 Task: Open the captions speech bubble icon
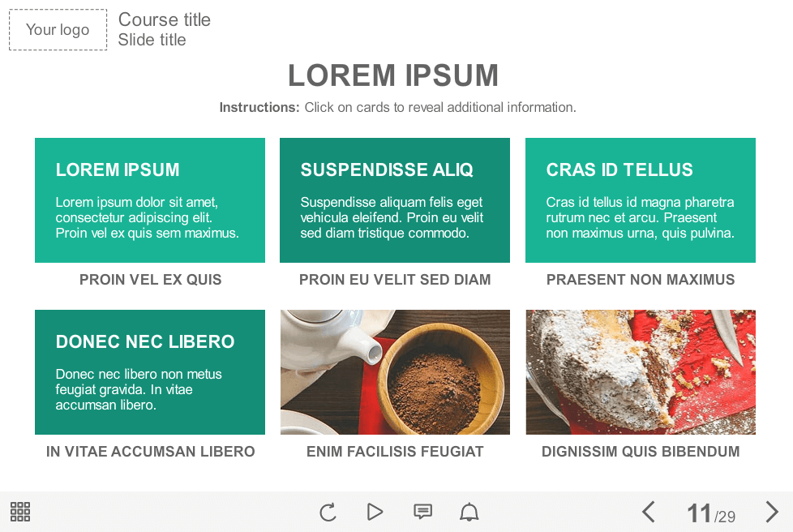(x=422, y=512)
